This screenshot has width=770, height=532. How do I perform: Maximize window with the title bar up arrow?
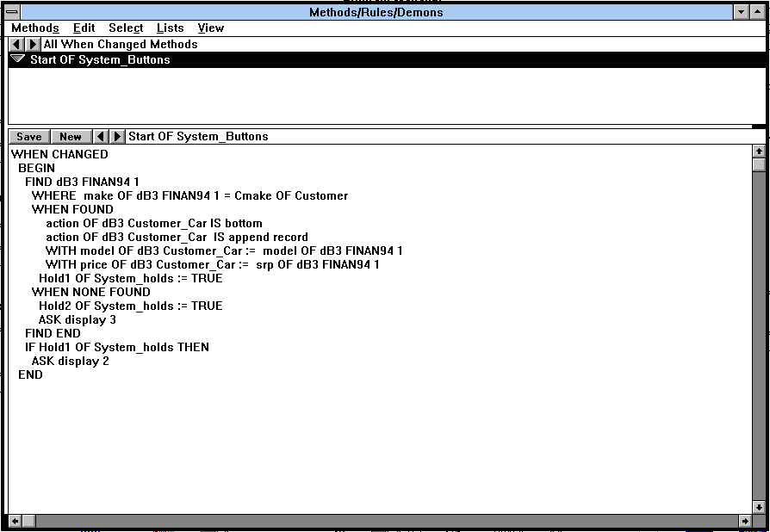pyautogui.click(x=757, y=12)
